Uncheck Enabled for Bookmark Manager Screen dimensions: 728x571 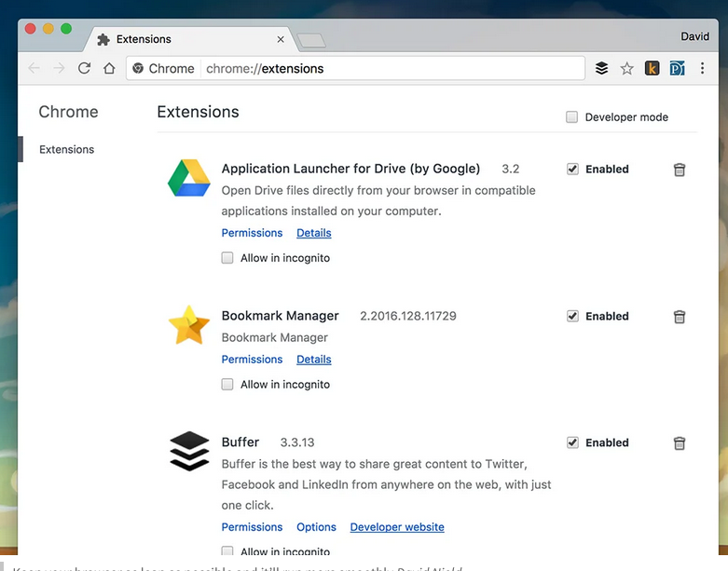click(x=572, y=316)
